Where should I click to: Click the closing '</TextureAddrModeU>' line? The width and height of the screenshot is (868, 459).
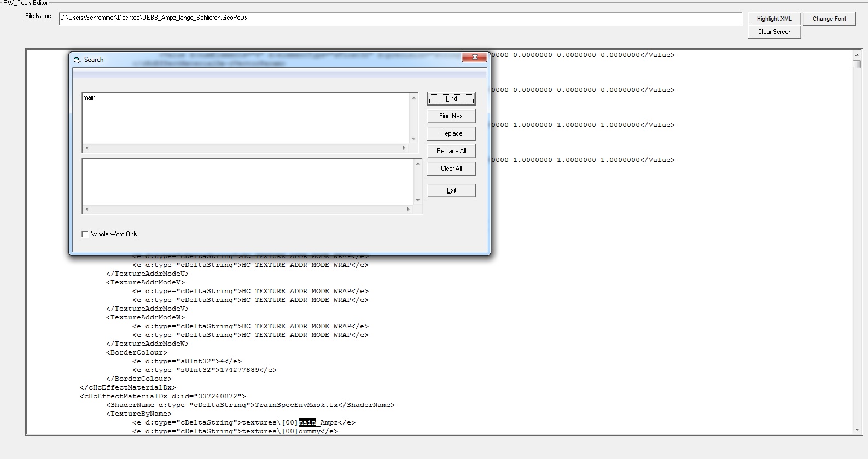point(148,274)
